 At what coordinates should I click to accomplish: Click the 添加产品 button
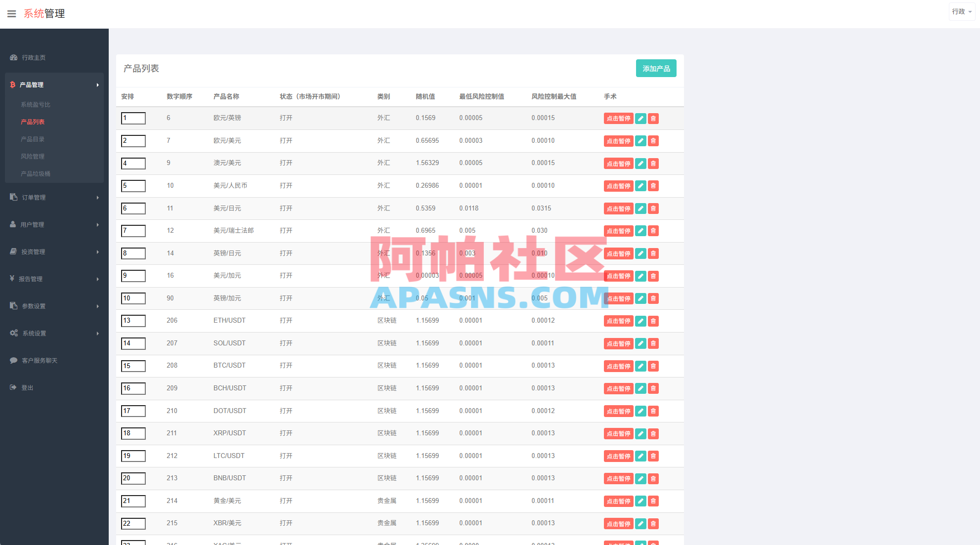656,68
